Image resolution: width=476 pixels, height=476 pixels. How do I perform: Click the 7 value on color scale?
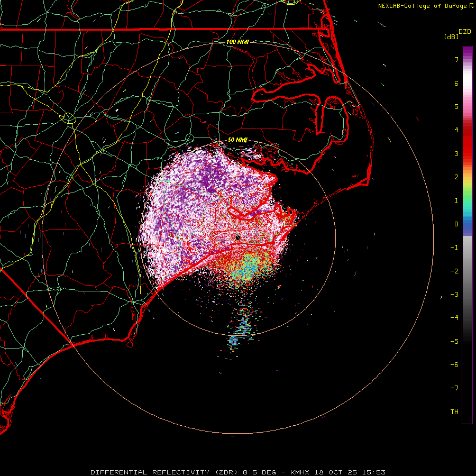click(x=456, y=59)
